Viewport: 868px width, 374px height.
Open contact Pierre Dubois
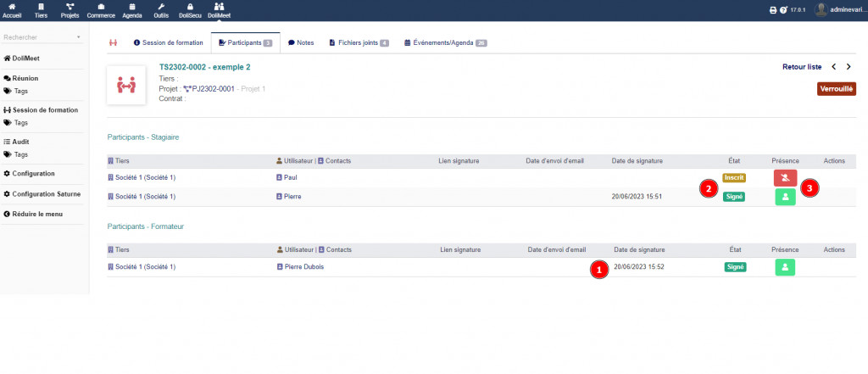(301, 266)
